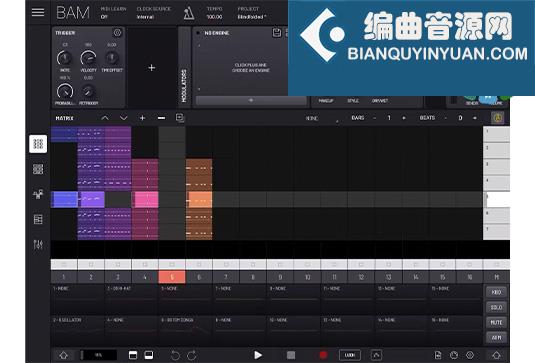Toggle ARM mode button
The height and width of the screenshot is (363, 535).
pos(496,337)
